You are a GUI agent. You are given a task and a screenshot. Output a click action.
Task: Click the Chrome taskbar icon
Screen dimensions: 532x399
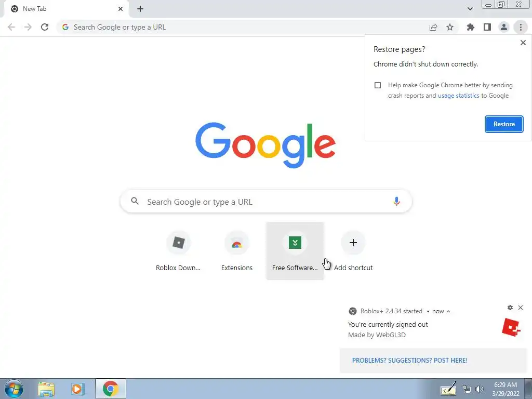(x=111, y=389)
